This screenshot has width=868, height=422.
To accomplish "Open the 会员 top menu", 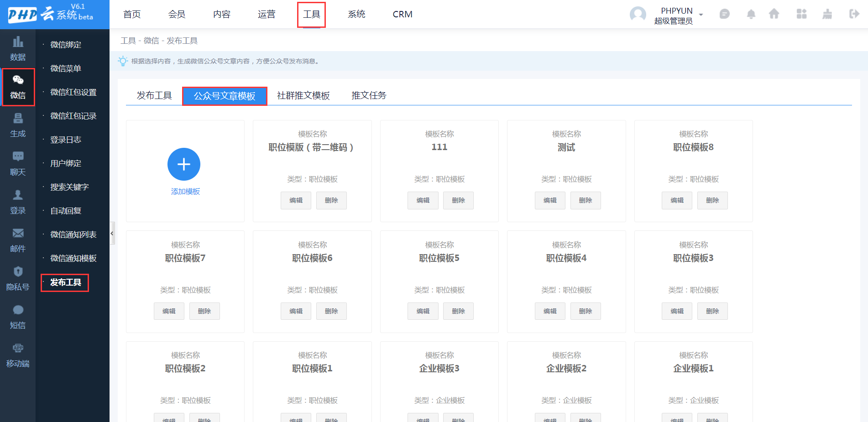I will pos(177,15).
